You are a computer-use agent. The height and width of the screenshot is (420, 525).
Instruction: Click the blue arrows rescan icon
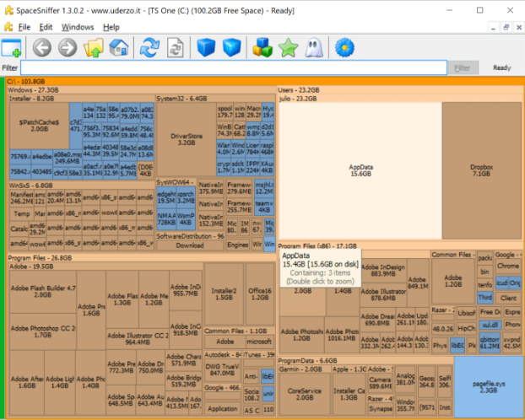coord(149,48)
